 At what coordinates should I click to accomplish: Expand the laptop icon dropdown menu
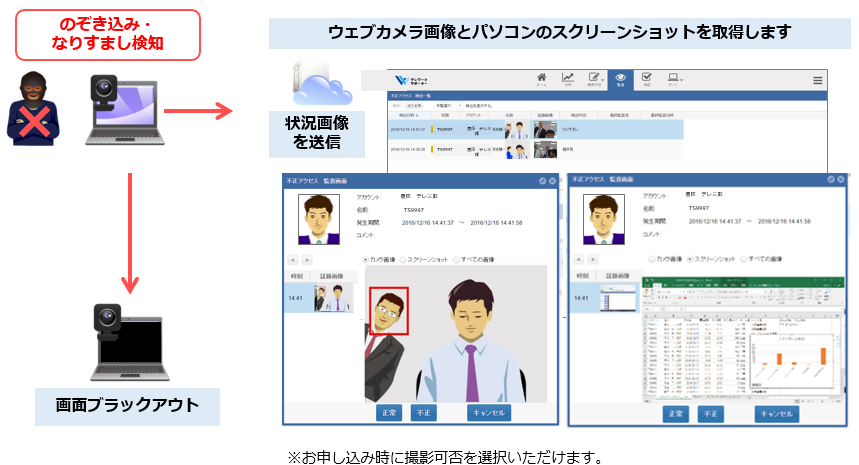(674, 80)
